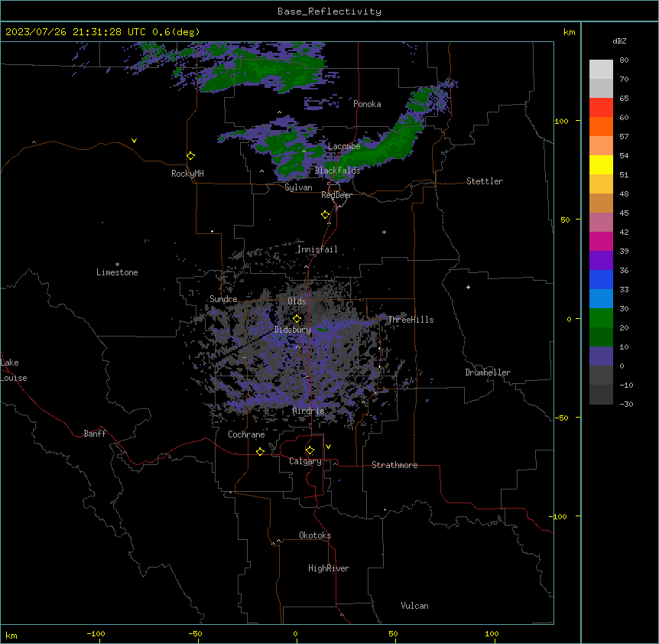Click the yellow V marker east of Calgary
Screen dimensions: 659x644
(328, 447)
